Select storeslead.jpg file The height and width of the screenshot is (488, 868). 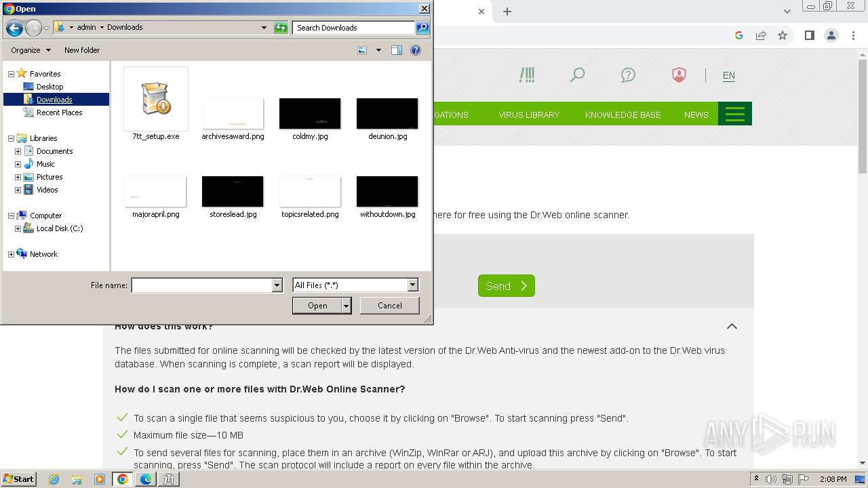233,197
